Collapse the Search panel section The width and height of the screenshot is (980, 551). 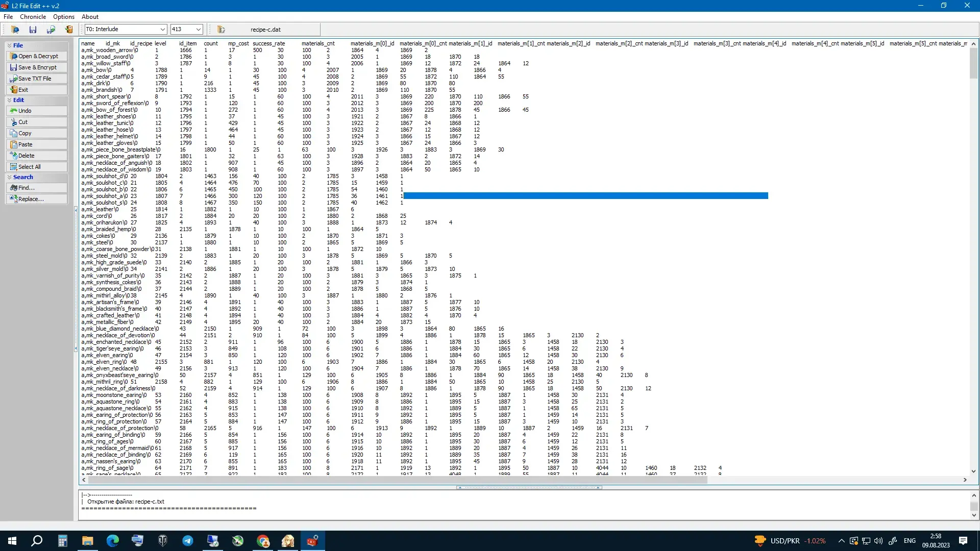pyautogui.click(x=10, y=178)
